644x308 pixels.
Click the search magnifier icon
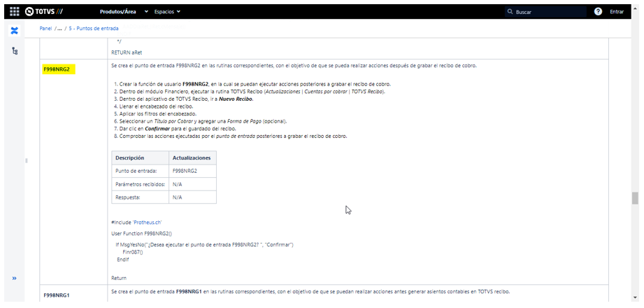(x=510, y=12)
